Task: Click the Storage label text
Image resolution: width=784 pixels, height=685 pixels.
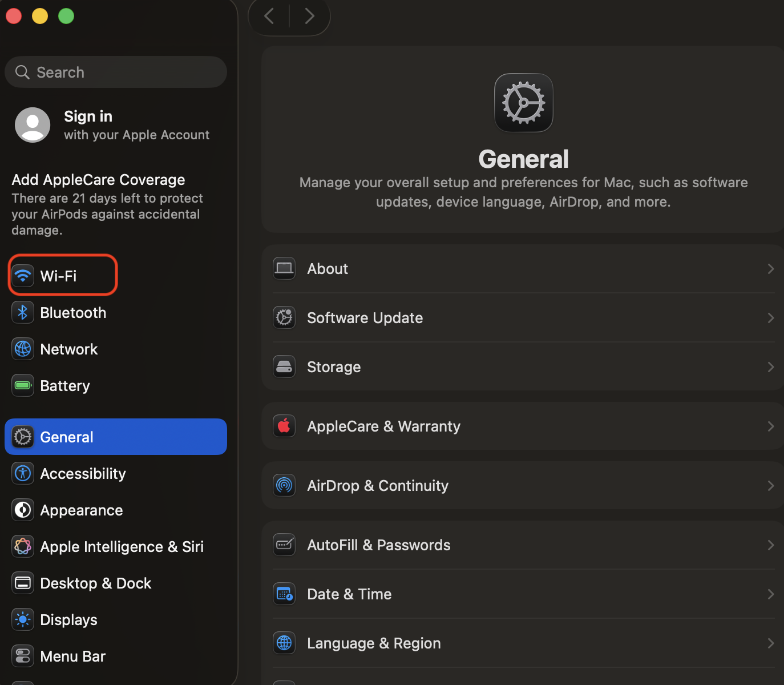Action: pos(334,367)
